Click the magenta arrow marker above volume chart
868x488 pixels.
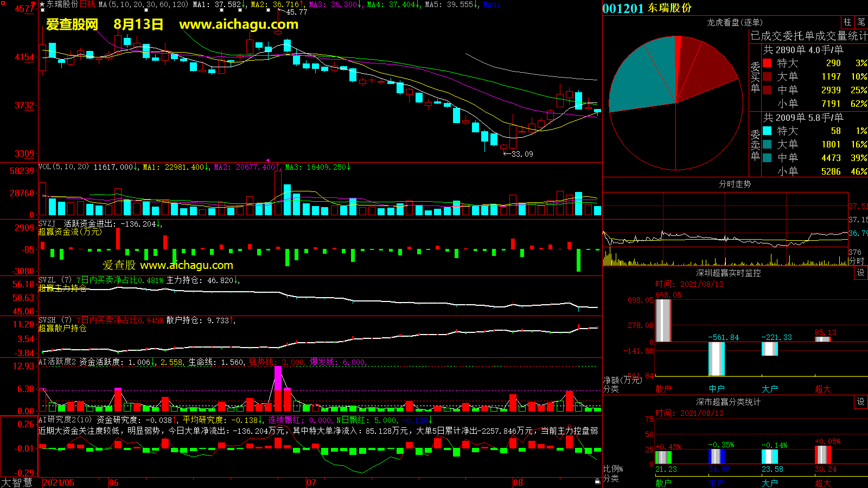(267, 160)
